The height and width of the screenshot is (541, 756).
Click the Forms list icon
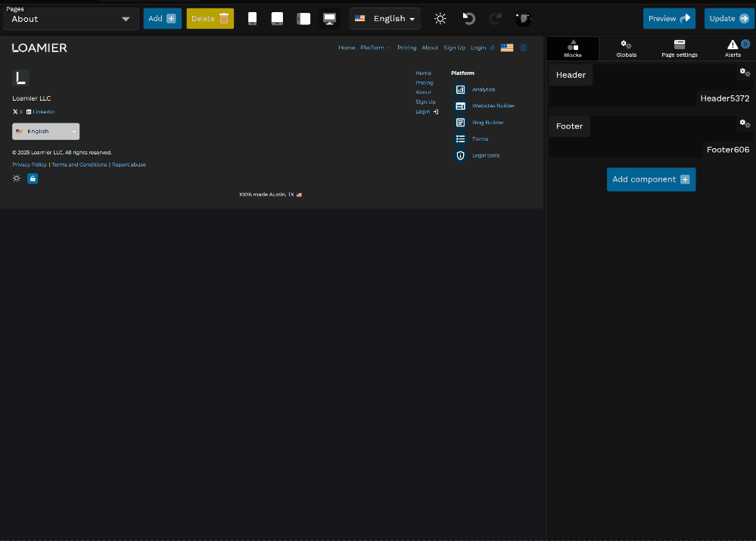pyautogui.click(x=460, y=138)
